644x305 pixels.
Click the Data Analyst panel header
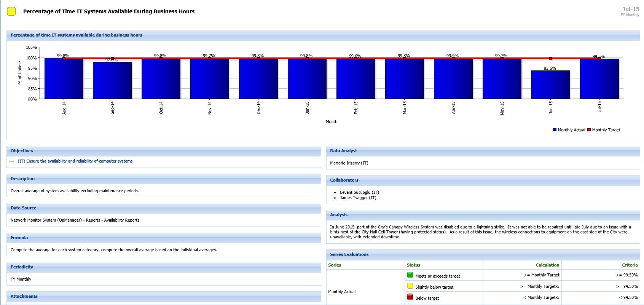tap(483, 151)
